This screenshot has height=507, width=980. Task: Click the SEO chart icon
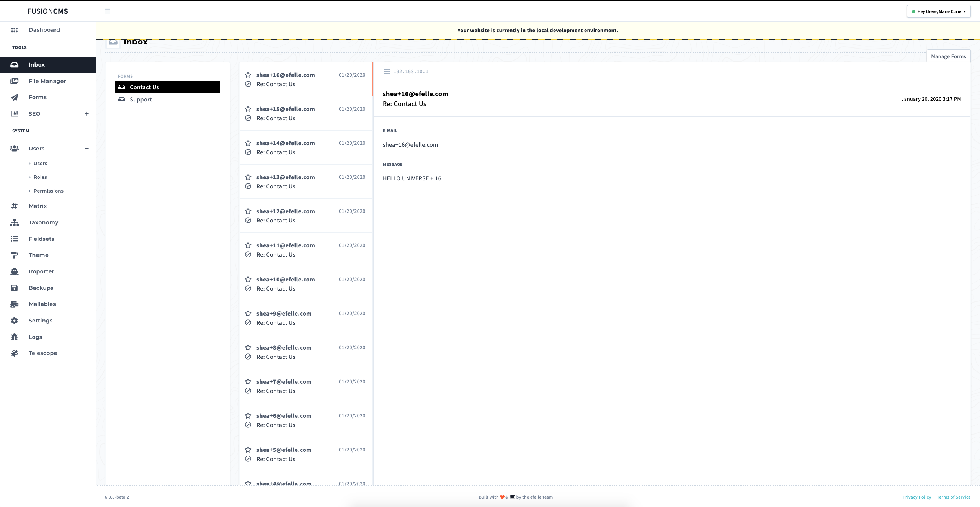(15, 114)
